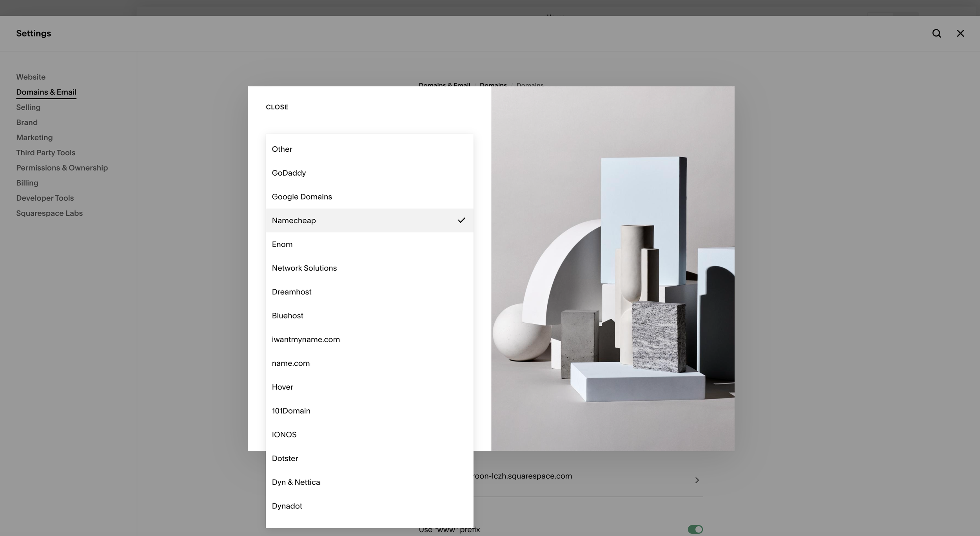Open Website settings section
The height and width of the screenshot is (536, 980).
click(x=31, y=77)
